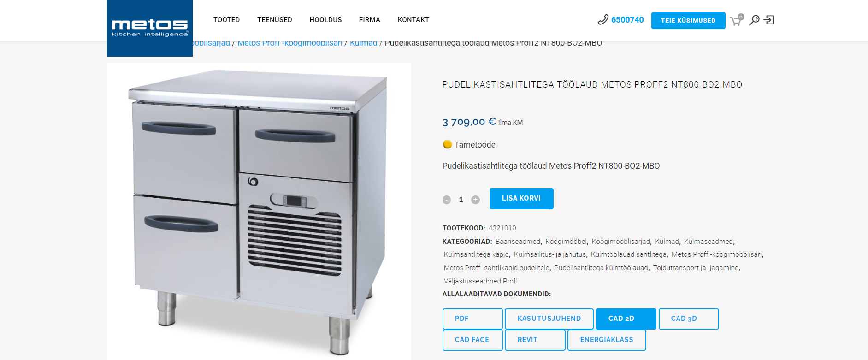The width and height of the screenshot is (868, 360).
Task: Download the Revit file
Action: (x=535, y=340)
